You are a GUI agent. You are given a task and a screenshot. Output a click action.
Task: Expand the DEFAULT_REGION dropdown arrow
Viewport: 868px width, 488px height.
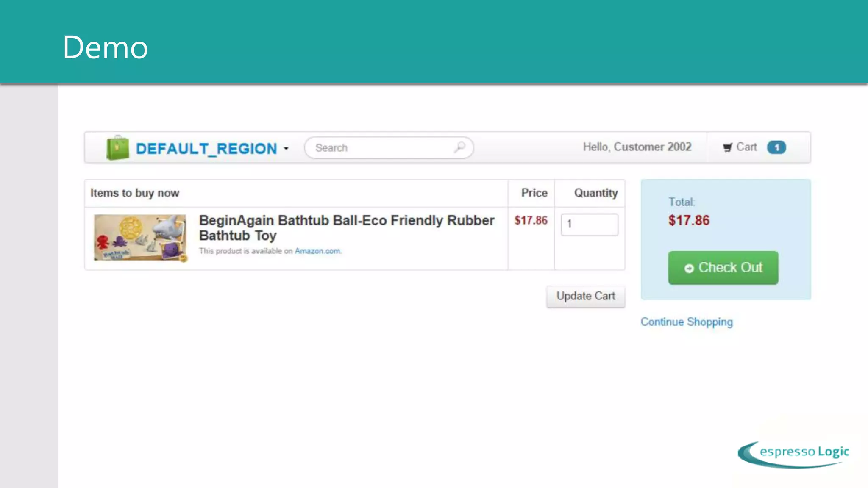pos(286,149)
